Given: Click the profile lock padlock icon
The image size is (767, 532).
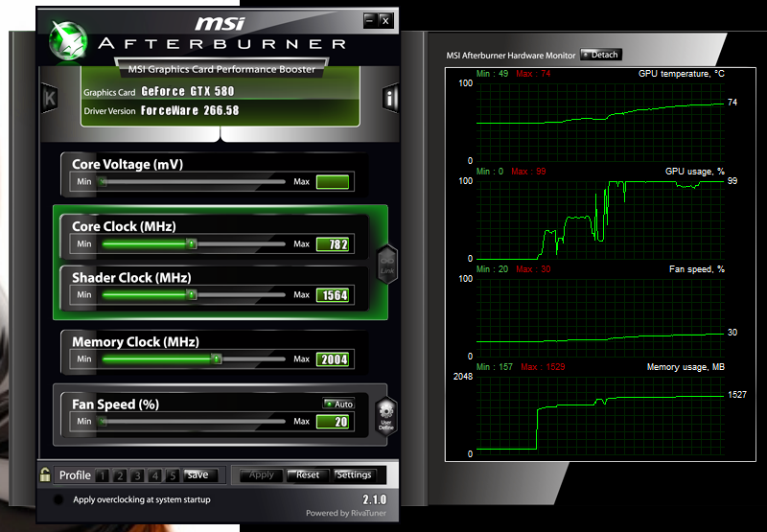Looking at the screenshot, I should (x=45, y=474).
